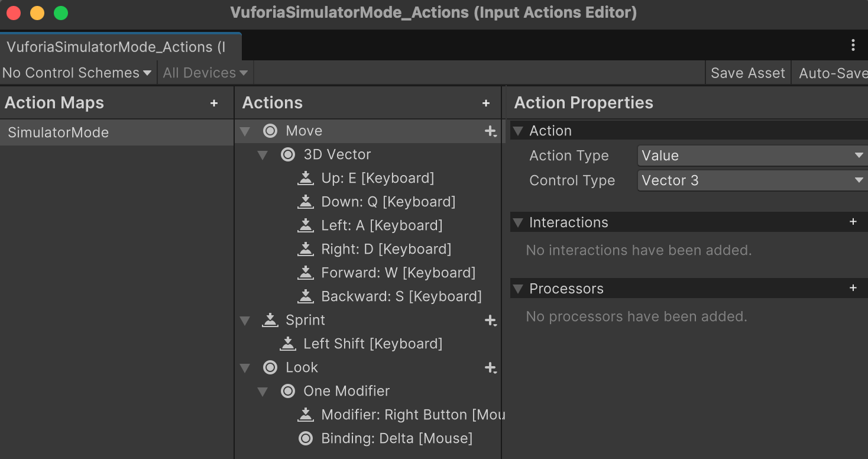Add binding to Sprint action
The height and width of the screenshot is (459, 868).
[x=490, y=321]
